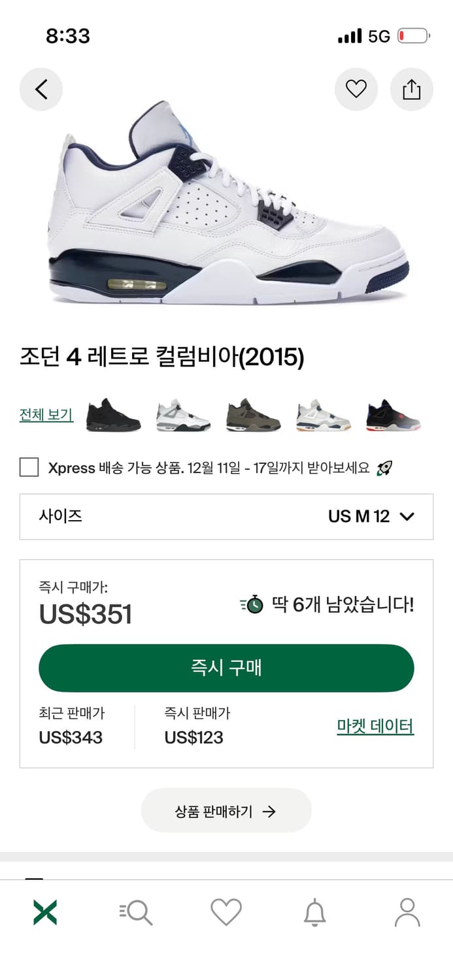Tap 상품 판매하기 to sell this item
Image resolution: width=453 pixels, height=980 pixels.
click(226, 810)
